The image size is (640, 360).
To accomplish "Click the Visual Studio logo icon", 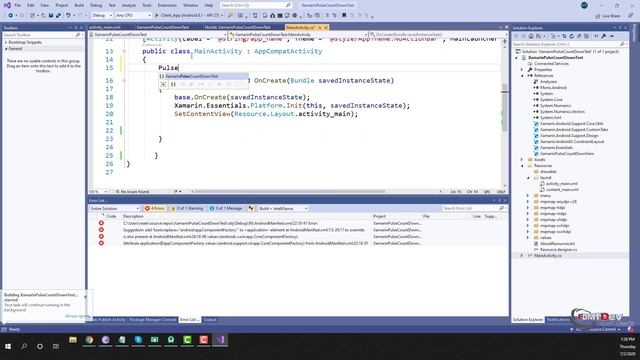I will (x=7, y=5).
